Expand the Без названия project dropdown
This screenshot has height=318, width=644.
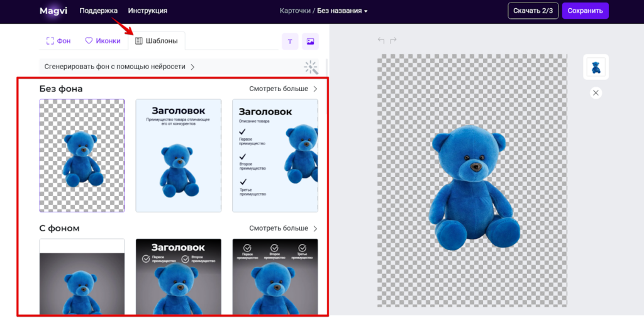pyautogui.click(x=342, y=11)
